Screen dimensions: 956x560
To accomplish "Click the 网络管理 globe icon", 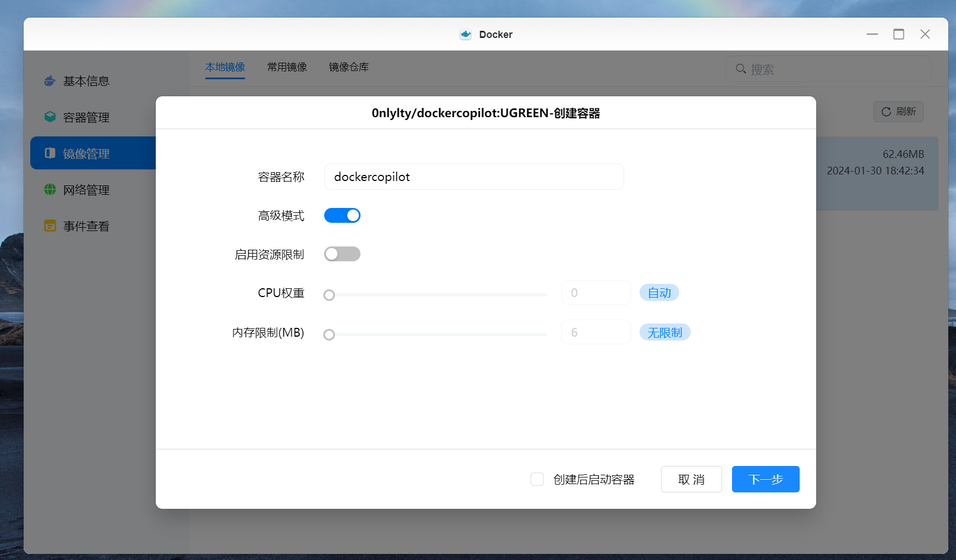I will tap(50, 189).
